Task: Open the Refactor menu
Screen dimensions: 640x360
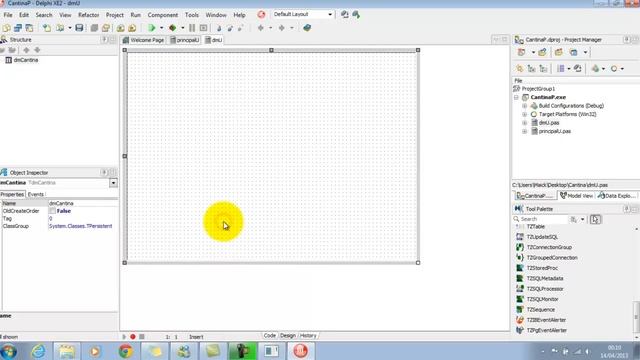Action: (x=89, y=15)
